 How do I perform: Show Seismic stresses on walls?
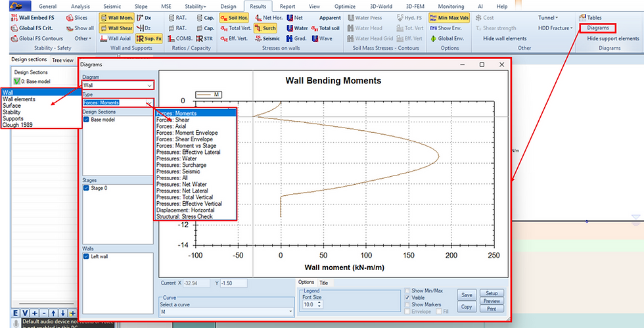coord(267,38)
